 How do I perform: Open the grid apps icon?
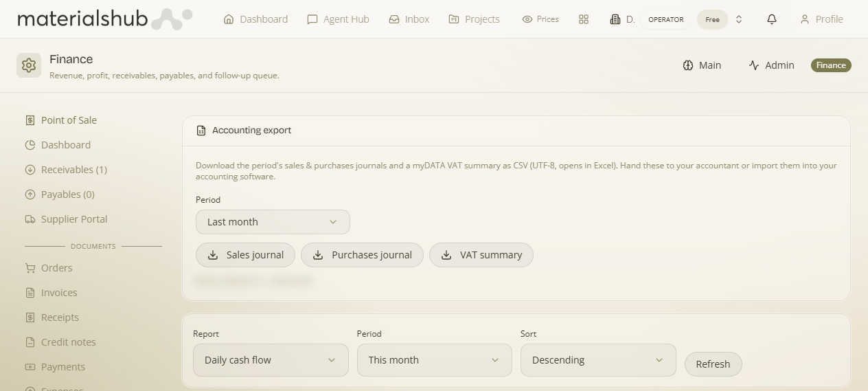click(584, 19)
